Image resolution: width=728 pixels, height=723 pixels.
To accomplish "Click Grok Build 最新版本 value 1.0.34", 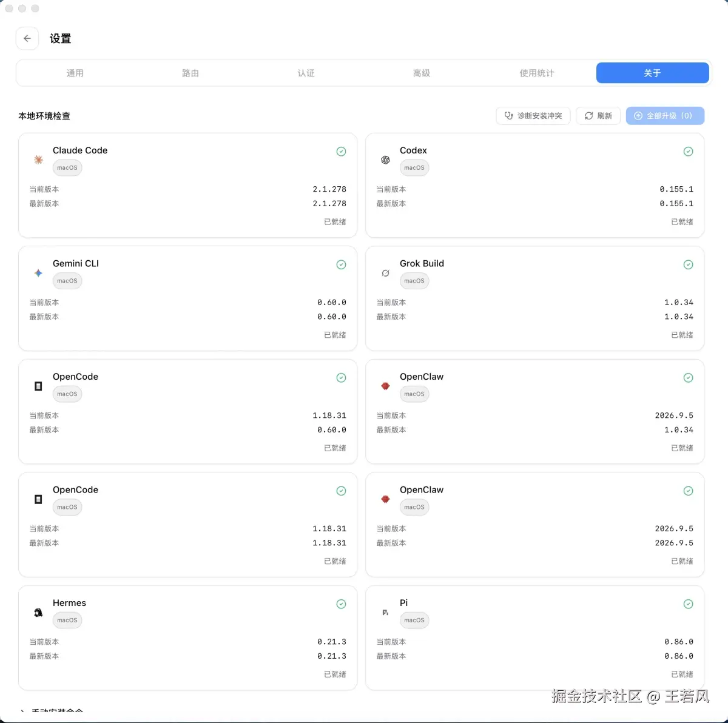I will [x=679, y=317].
